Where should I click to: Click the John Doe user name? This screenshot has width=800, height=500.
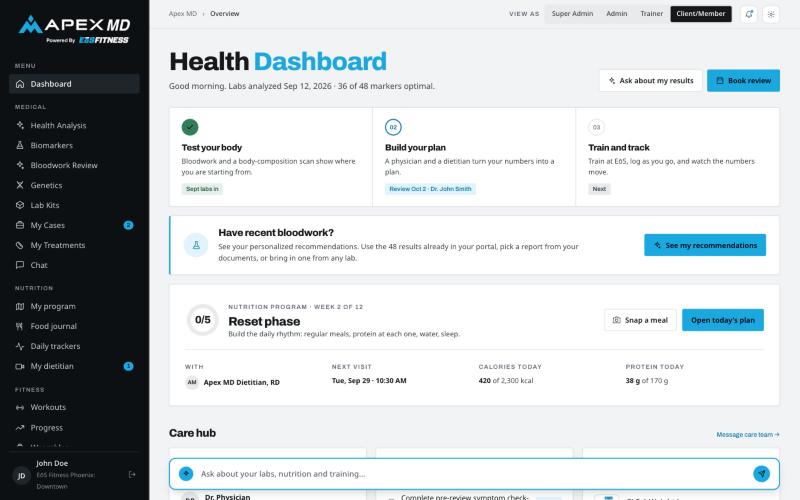point(52,463)
